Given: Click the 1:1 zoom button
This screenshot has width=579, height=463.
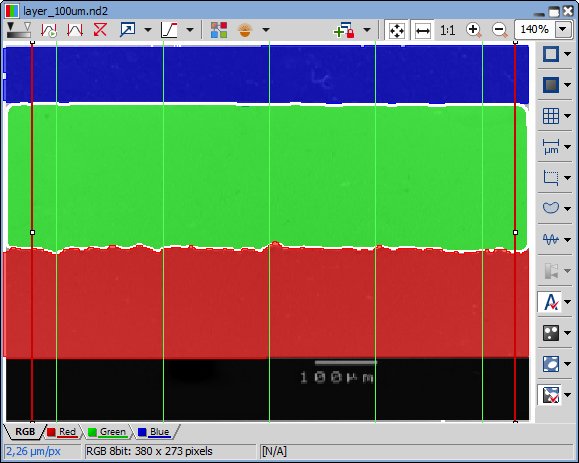Looking at the screenshot, I should coord(448,30).
